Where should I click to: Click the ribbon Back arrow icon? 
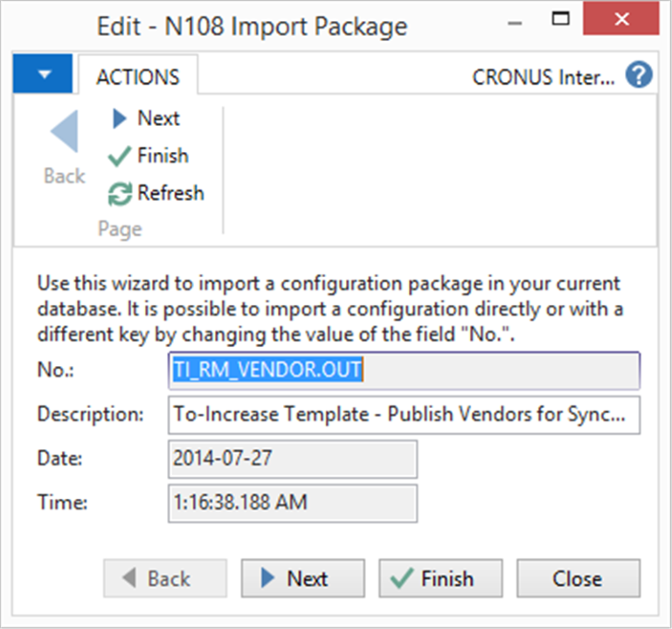pos(66,131)
